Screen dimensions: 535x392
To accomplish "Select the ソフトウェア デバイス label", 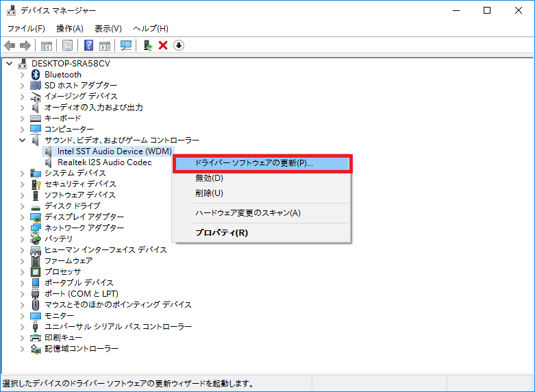I will (80, 195).
